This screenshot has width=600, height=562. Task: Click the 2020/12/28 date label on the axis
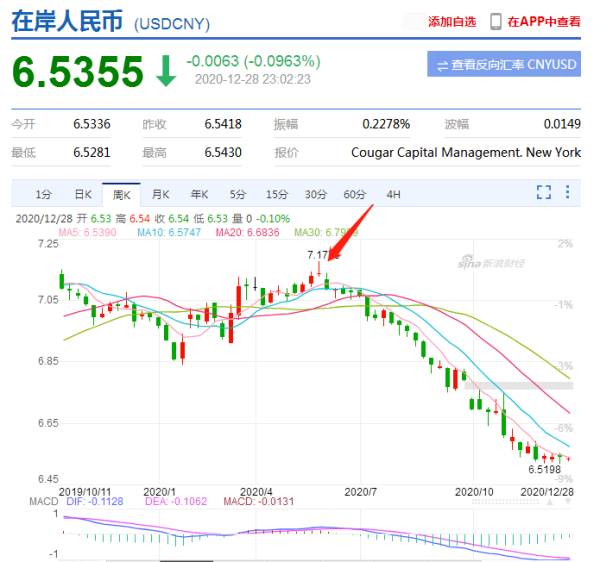click(x=547, y=492)
